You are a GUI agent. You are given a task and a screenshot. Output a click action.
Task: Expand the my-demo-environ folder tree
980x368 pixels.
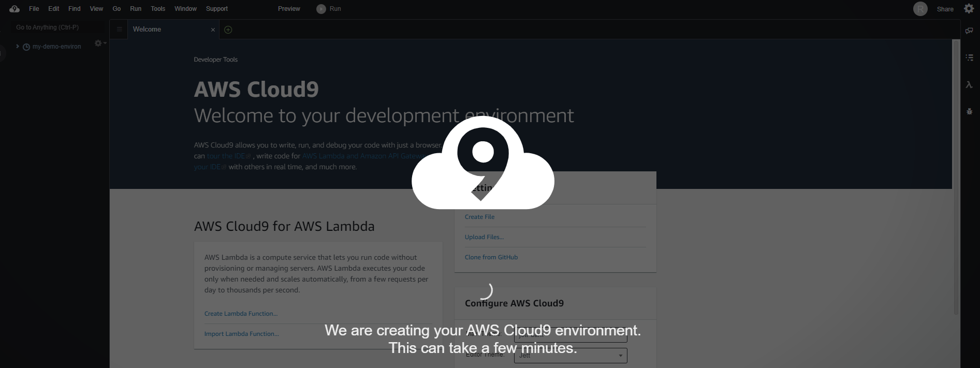(x=18, y=47)
